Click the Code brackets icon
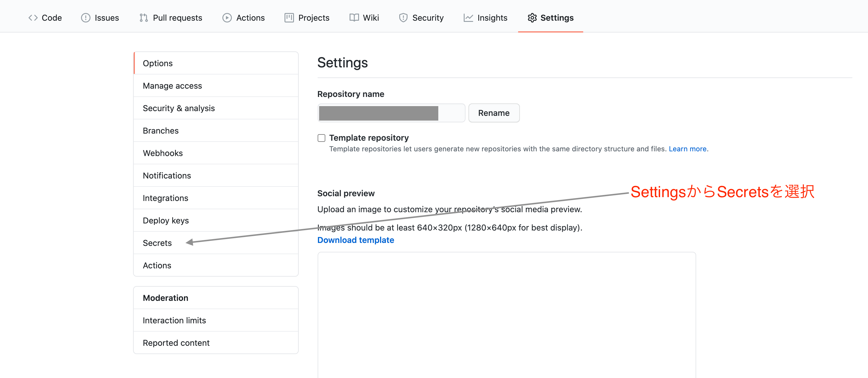This screenshot has height=378, width=868. click(33, 18)
